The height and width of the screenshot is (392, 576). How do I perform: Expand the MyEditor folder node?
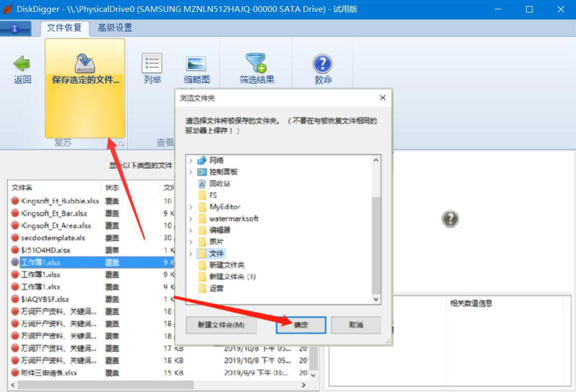[191, 207]
